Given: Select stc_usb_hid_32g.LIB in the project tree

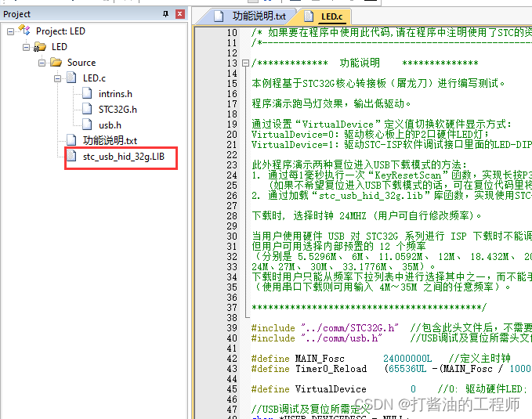Looking at the screenshot, I should tap(124, 157).
